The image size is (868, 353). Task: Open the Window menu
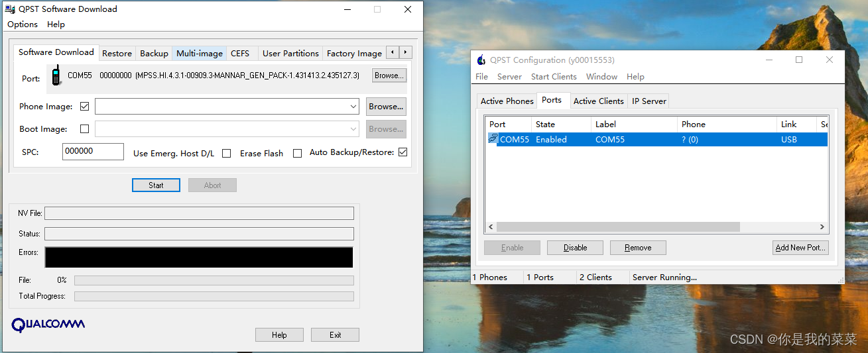(x=601, y=77)
